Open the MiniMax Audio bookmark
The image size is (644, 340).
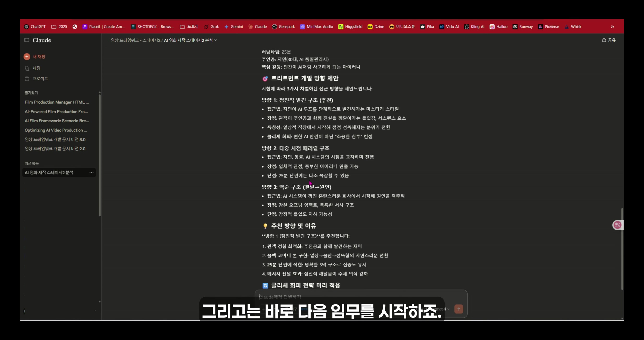tap(316, 27)
